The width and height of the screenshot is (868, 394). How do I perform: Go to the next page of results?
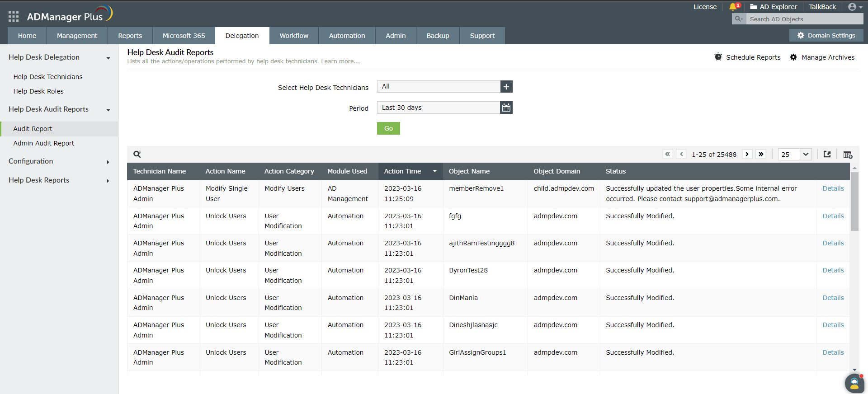(747, 154)
